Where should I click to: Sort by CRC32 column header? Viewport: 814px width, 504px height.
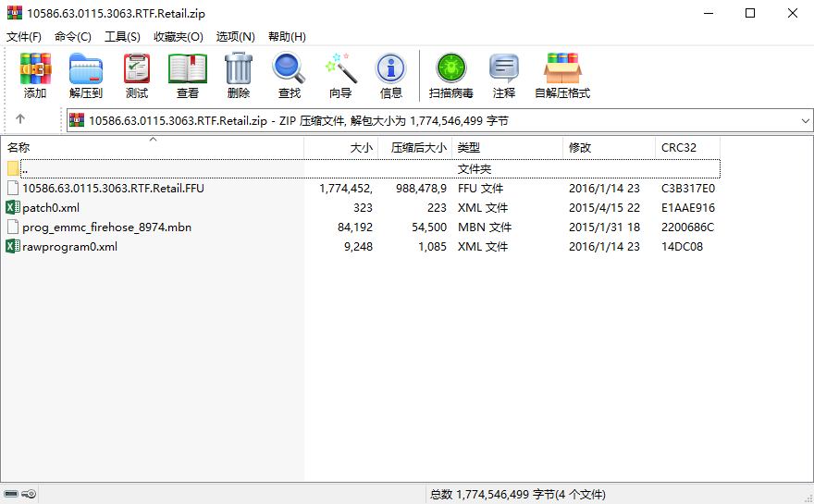tap(687, 147)
